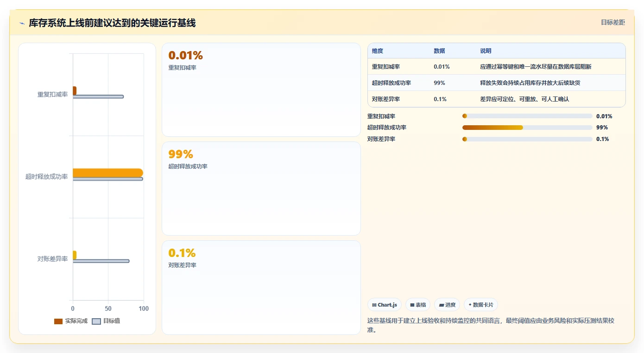Click description 释放失败会持续占用库存并放大后续缺货
The height and width of the screenshot is (353, 644).
[x=530, y=83]
